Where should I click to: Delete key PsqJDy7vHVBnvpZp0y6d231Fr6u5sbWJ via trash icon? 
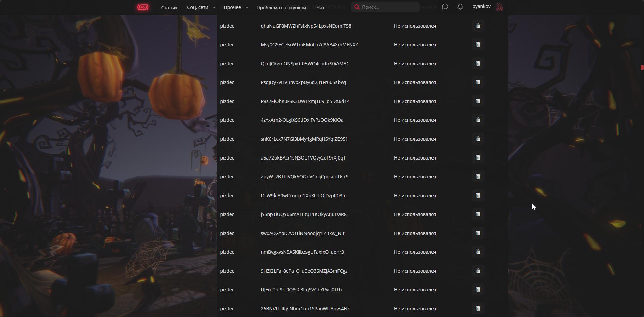(478, 82)
